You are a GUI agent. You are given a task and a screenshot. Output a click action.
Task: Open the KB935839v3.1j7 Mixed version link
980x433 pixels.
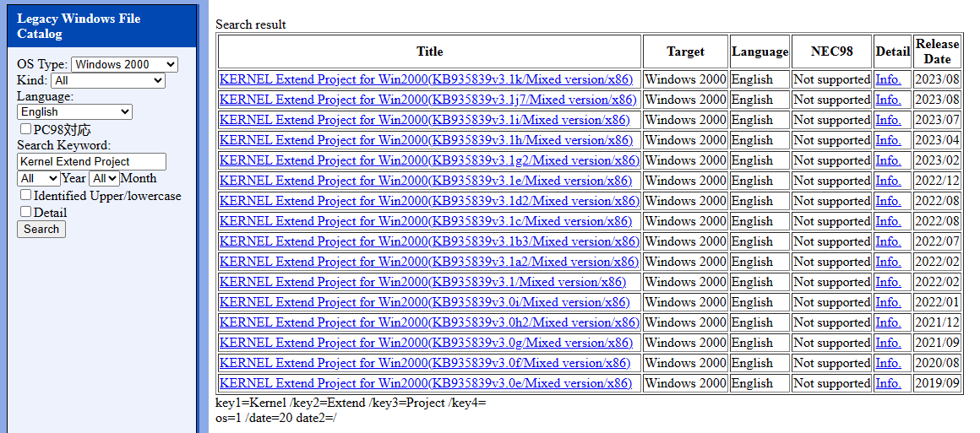(428, 100)
